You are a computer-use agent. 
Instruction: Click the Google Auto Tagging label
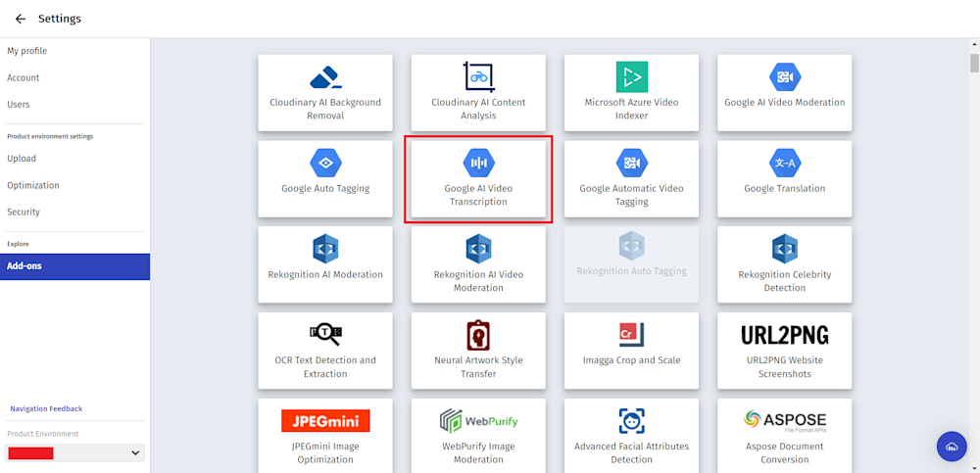point(325,188)
